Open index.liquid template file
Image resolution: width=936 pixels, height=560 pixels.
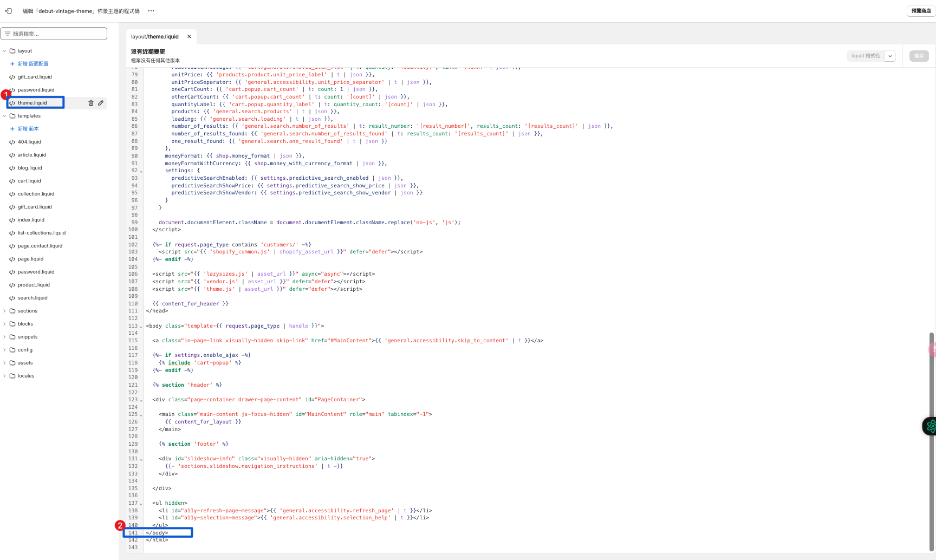tap(31, 220)
